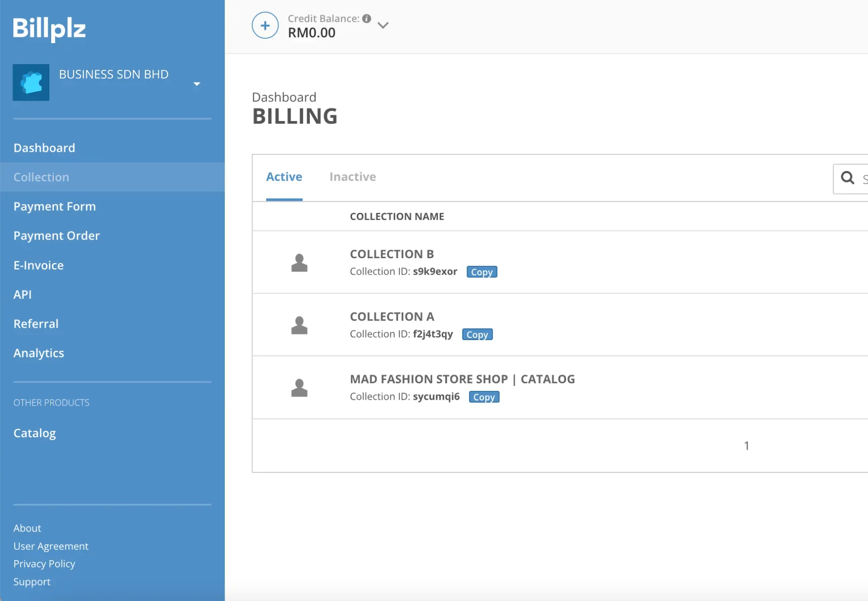
Task: View Analytics page
Action: pos(39,353)
